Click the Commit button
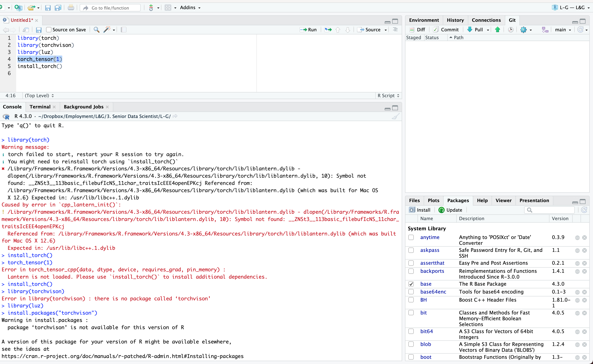 tap(446, 29)
